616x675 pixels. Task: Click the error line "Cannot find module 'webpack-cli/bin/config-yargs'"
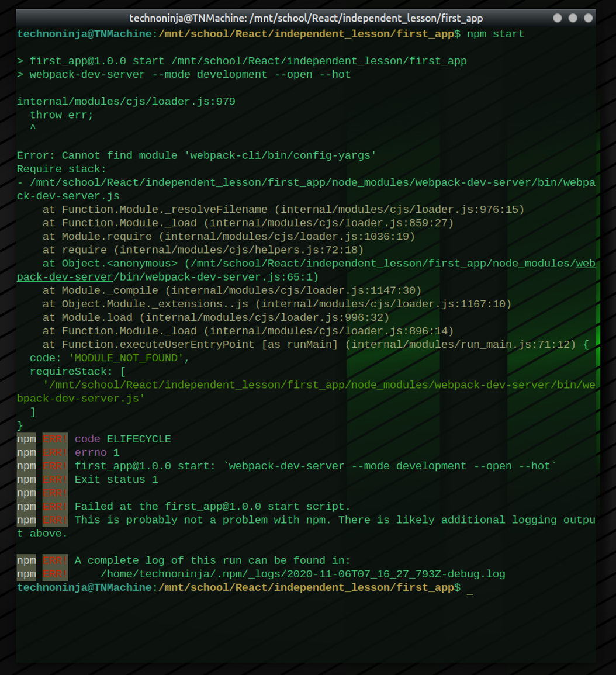click(x=196, y=155)
